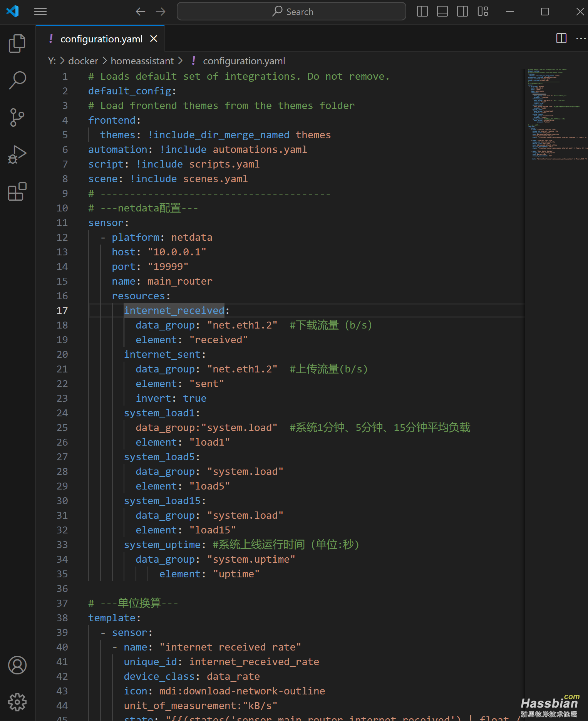Click platform: netdata on line 12
Screen dimensions: 588x721
coord(162,238)
